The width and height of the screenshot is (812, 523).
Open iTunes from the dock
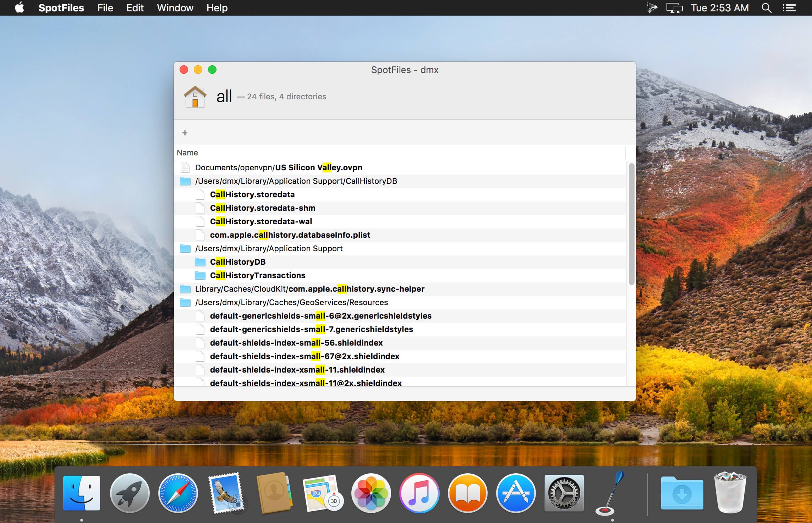pos(419,493)
